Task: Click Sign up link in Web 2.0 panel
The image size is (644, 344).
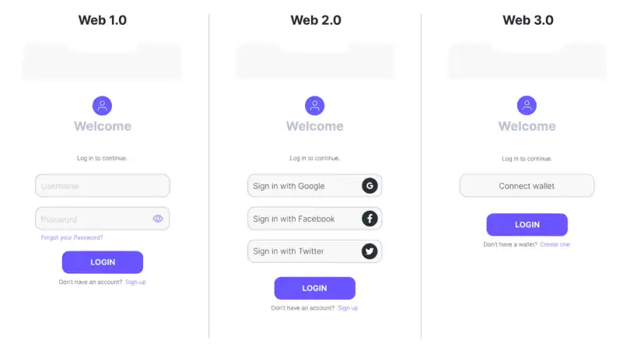Action: pyautogui.click(x=348, y=308)
